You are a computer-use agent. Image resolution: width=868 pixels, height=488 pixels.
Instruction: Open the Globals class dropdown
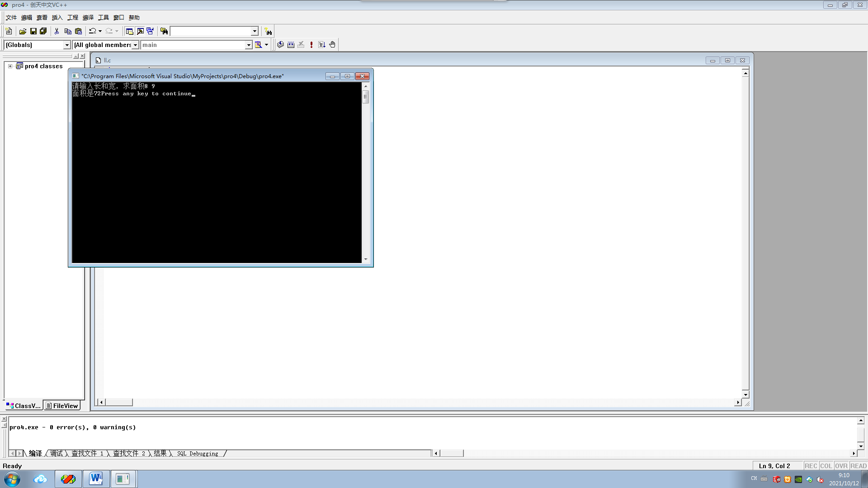[67, 45]
